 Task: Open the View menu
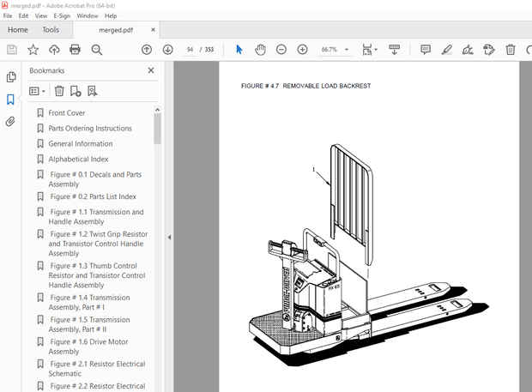41,16
